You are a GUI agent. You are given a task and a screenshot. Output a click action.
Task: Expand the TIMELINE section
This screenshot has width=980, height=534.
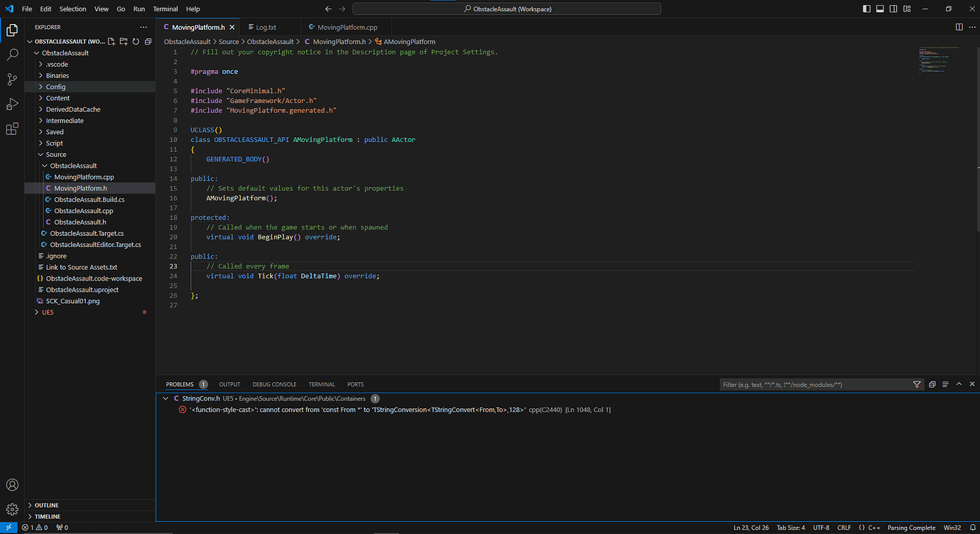point(89,516)
